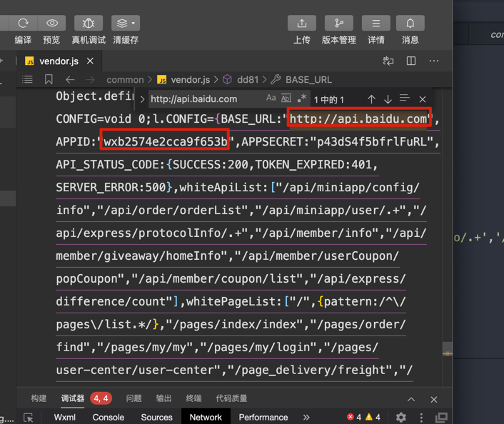504x424 pixels.
Task: Click the yellow warning count indicator
Action: [373, 418]
